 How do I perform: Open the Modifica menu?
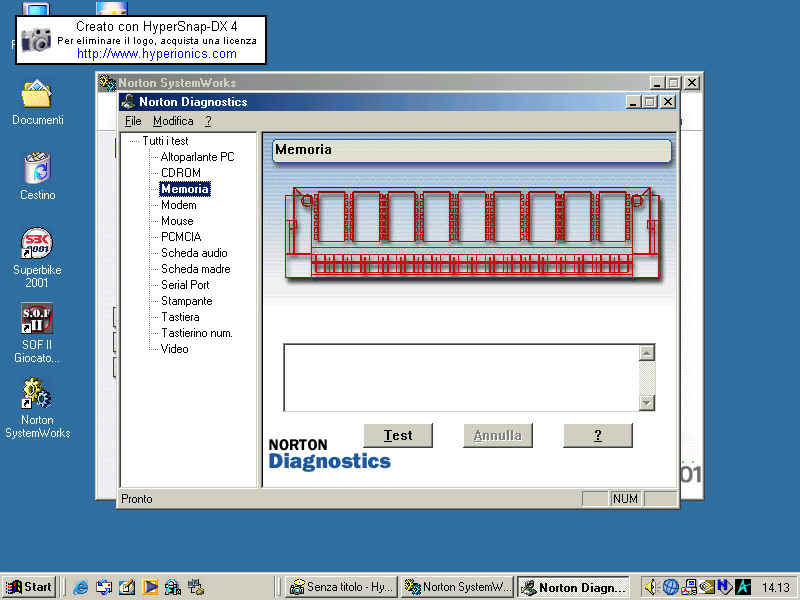173,121
